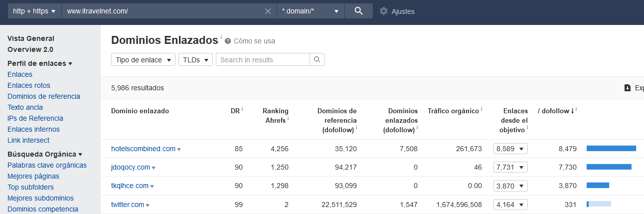The height and width of the screenshot is (214, 644).
Task: Open Enlaces internos report
Action: (33, 129)
